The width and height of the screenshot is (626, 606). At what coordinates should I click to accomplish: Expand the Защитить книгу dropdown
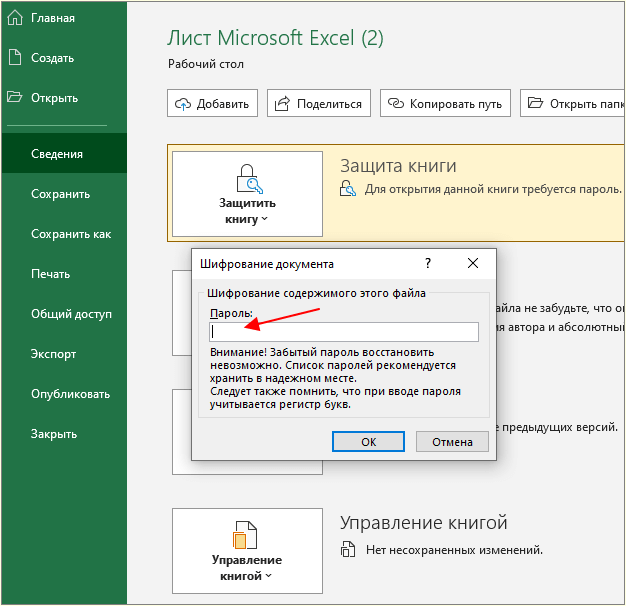click(247, 194)
